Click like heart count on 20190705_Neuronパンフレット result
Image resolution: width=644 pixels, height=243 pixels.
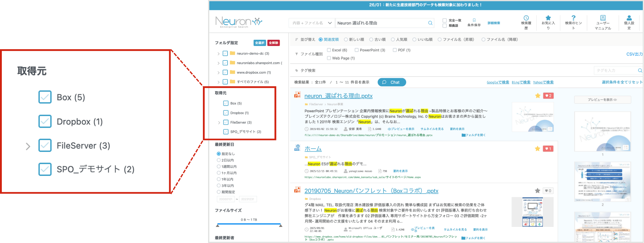[x=548, y=191]
